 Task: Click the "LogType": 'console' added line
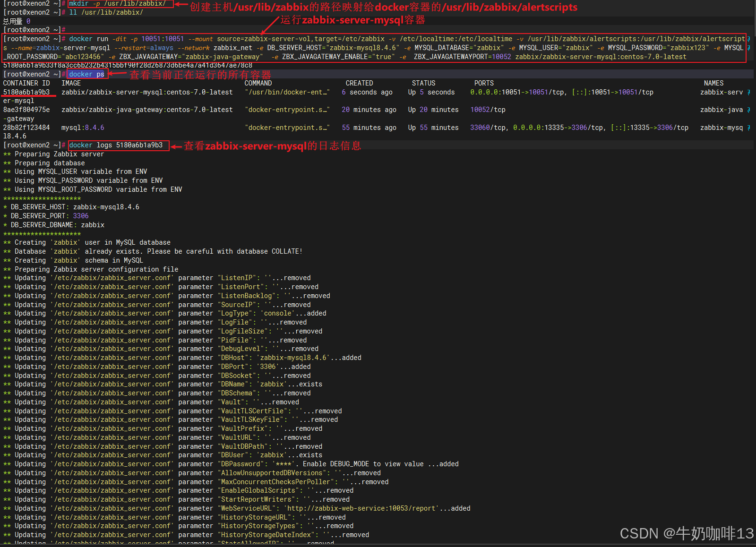[x=165, y=313]
